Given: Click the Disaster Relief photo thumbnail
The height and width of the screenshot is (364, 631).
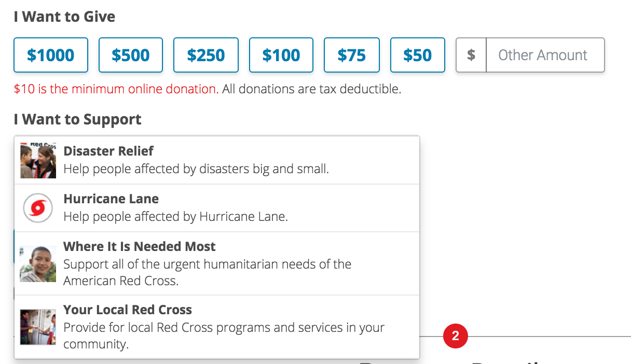Looking at the screenshot, I should tap(38, 160).
